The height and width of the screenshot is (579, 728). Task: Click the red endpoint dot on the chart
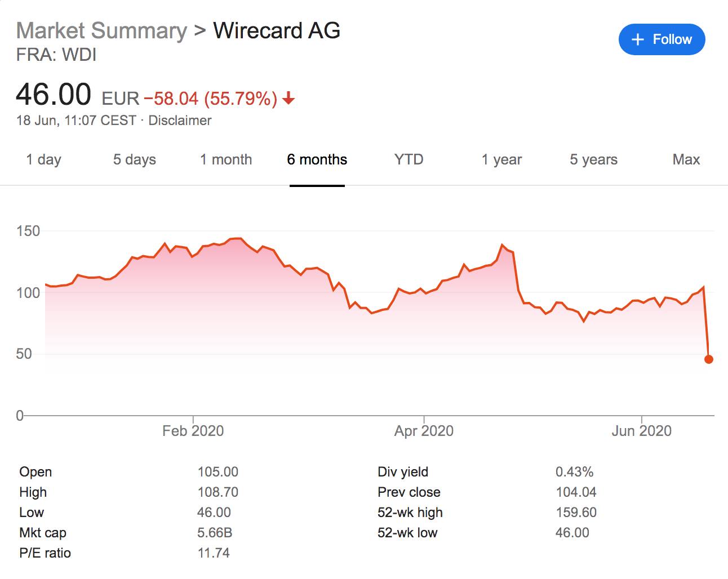[709, 359]
